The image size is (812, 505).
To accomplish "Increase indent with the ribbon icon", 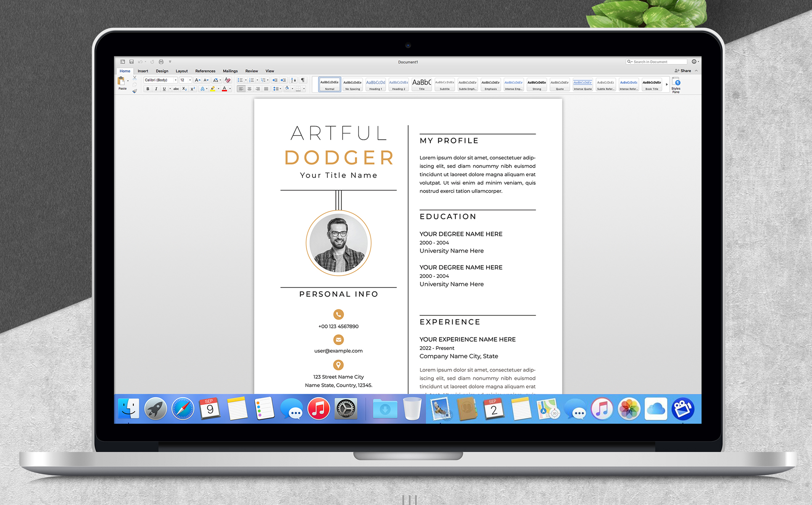I will pos(283,80).
